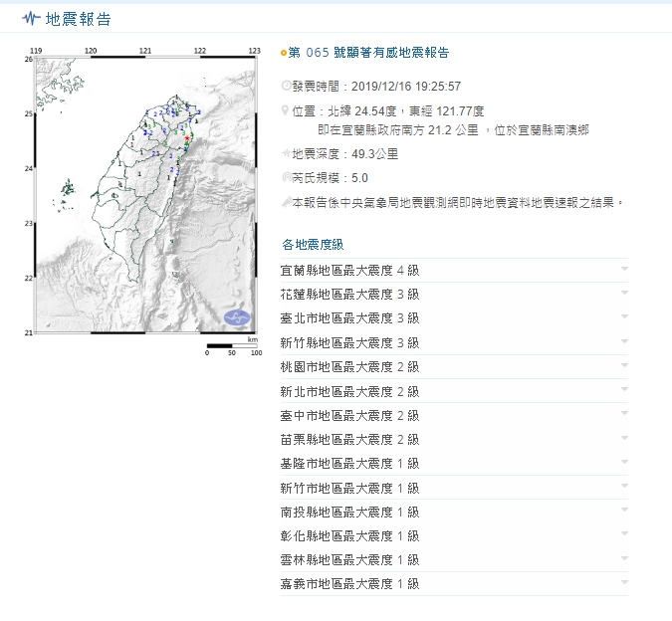Select the 新北市地區最大震度 2 級 entry
Viewport: 672px width, 621px height.
(350, 391)
